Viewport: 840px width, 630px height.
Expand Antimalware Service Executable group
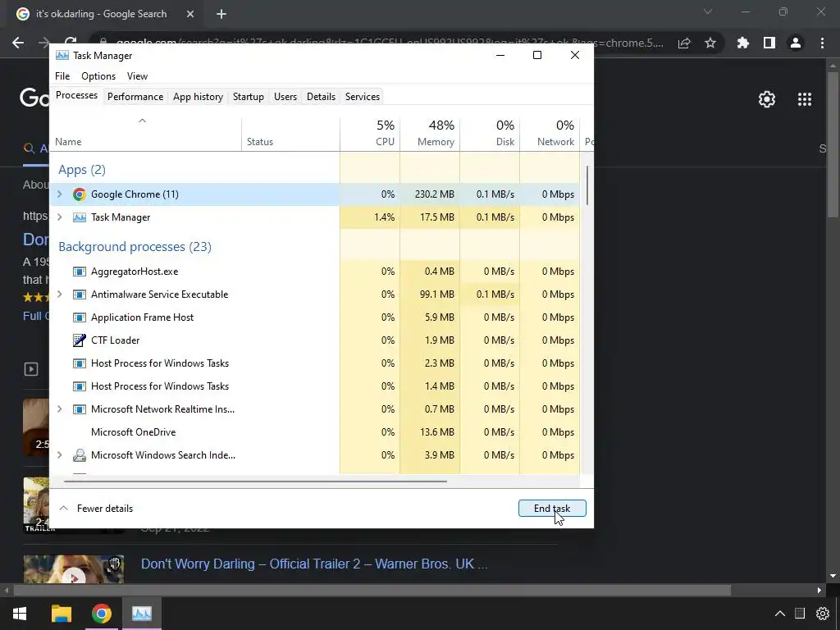(x=59, y=294)
